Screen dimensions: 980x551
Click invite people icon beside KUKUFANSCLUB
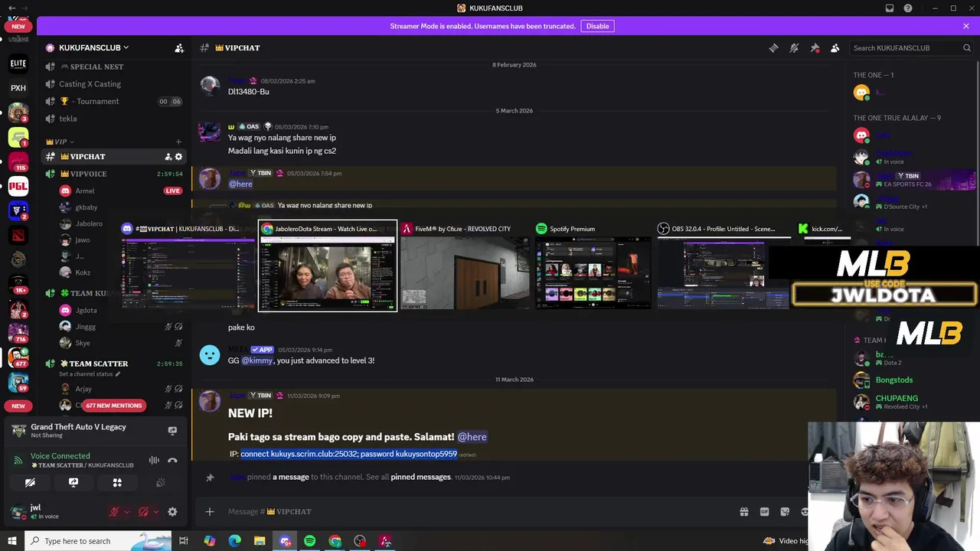click(x=179, y=47)
